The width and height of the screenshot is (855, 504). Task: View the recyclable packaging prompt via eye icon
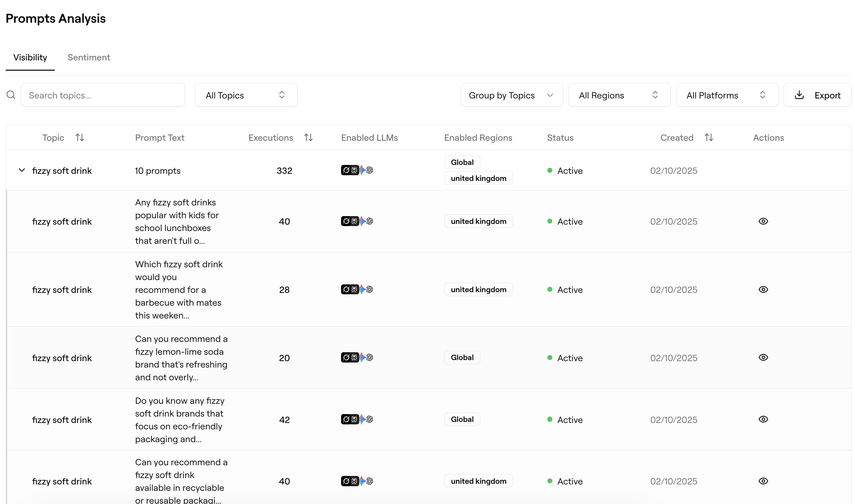[x=763, y=481]
